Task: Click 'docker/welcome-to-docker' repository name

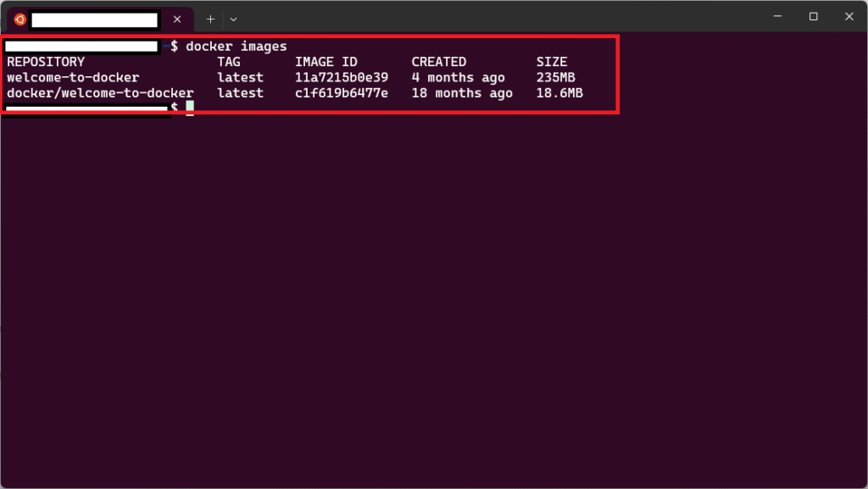Action: 100,93
